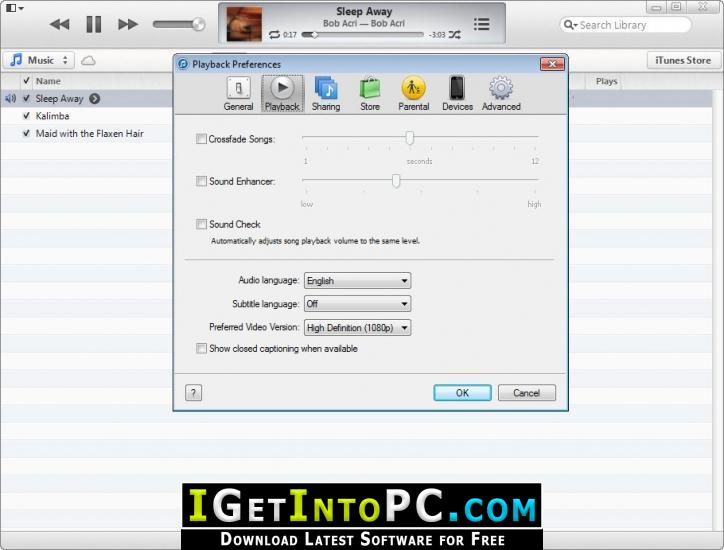Open the Music library selector dropdown
The width and height of the screenshot is (724, 550).
click(x=39, y=60)
